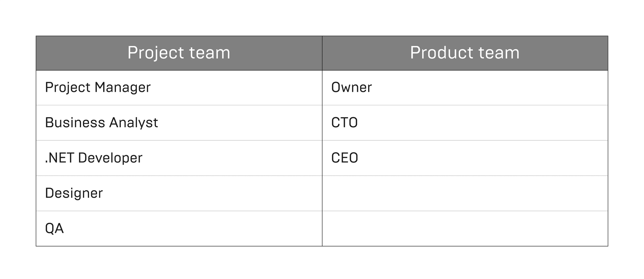
Task: Click the Product team column header
Action: pyautogui.click(x=465, y=53)
